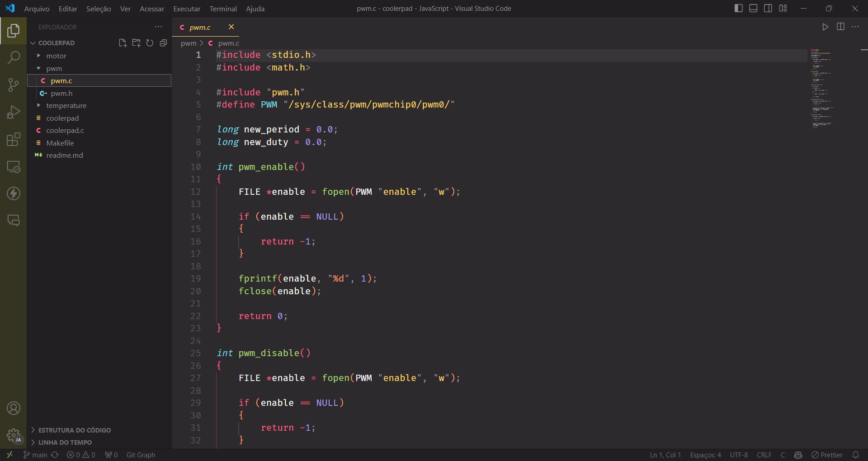Run the file with the play icon

click(826, 27)
